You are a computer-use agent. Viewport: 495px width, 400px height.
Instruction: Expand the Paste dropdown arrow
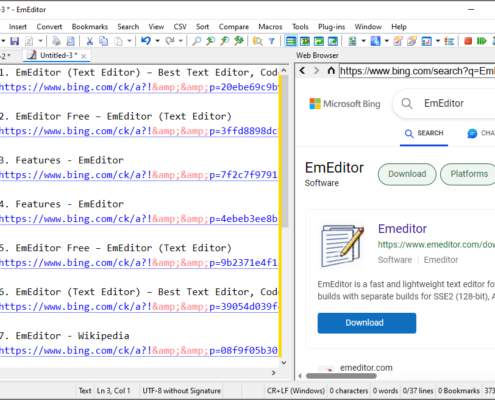pos(129,41)
